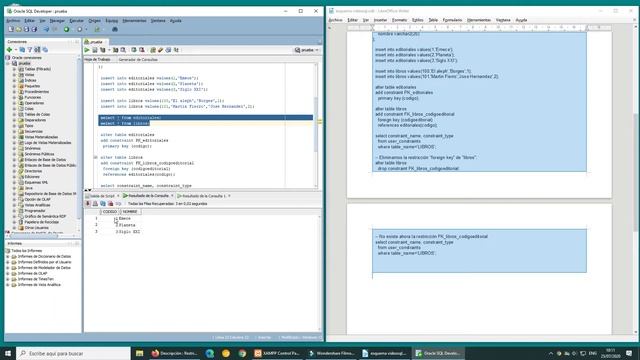The image size is (640, 360).
Task: Switch to the Generador de Consultas tab
Action: click(x=138, y=60)
